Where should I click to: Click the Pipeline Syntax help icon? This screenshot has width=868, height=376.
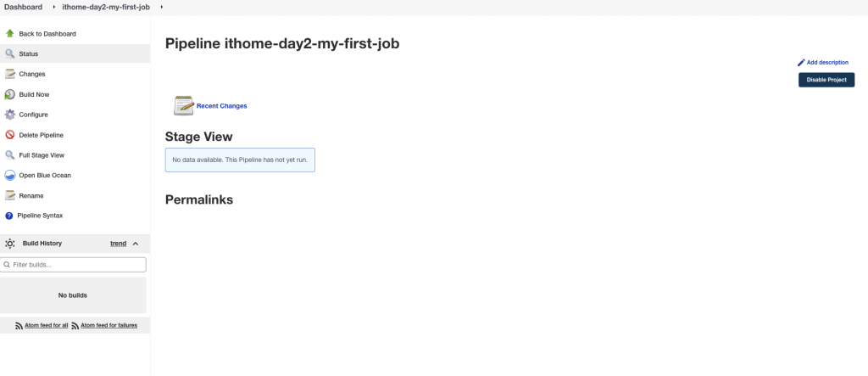(x=9, y=216)
